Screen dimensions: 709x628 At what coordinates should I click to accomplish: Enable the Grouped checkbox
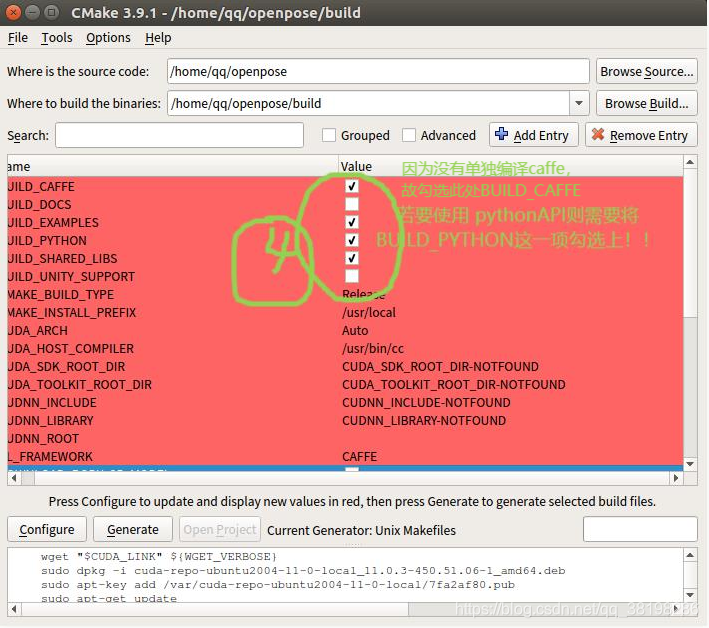329,135
